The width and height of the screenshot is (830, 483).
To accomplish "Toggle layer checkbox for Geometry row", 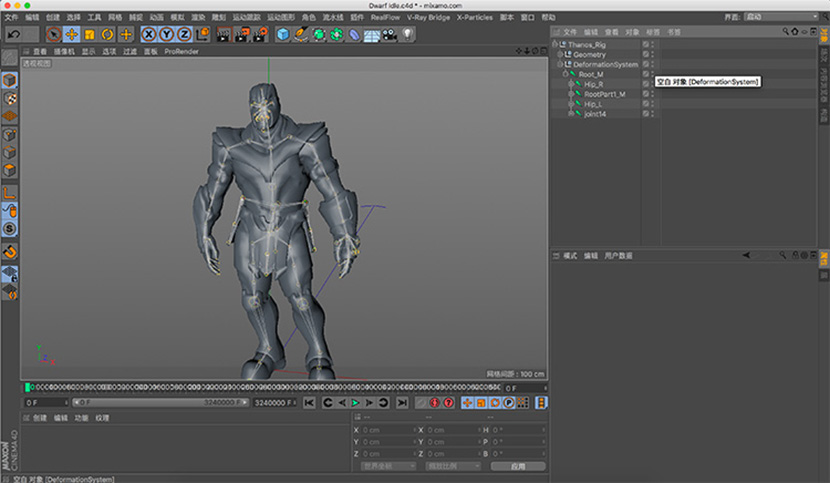I will point(645,55).
